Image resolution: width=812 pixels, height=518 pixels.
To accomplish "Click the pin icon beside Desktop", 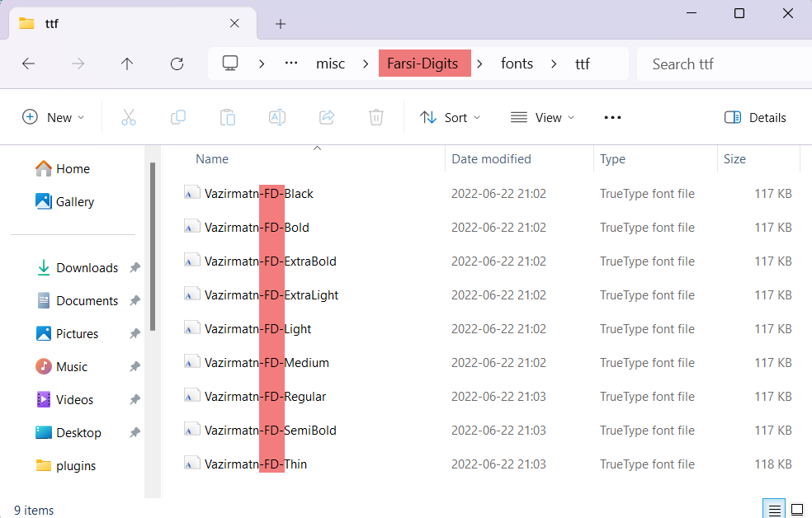I will coord(135,432).
